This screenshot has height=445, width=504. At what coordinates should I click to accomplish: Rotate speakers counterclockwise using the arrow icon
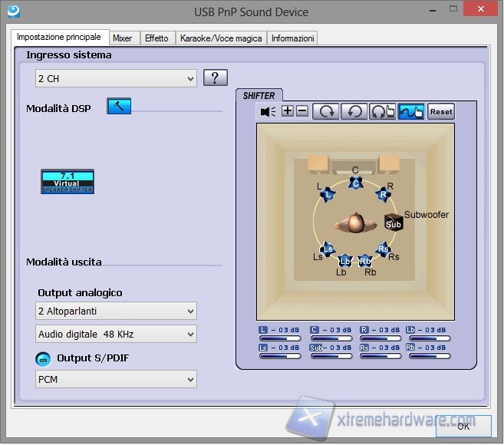coord(354,111)
